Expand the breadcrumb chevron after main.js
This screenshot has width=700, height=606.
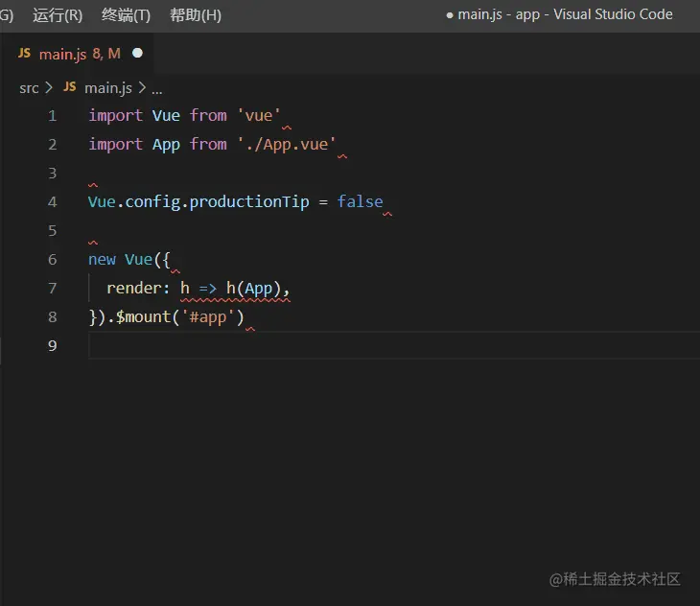click(x=142, y=87)
